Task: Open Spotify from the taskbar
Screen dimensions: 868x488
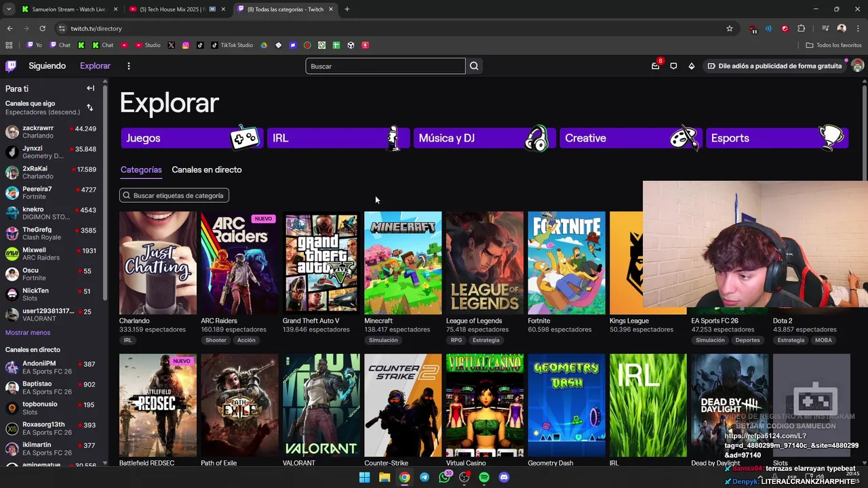Action: (484, 477)
